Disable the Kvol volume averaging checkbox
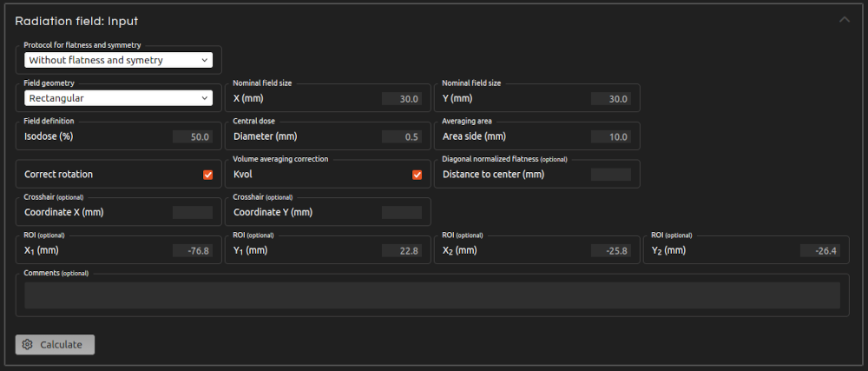This screenshot has height=371, width=868. pos(418,175)
